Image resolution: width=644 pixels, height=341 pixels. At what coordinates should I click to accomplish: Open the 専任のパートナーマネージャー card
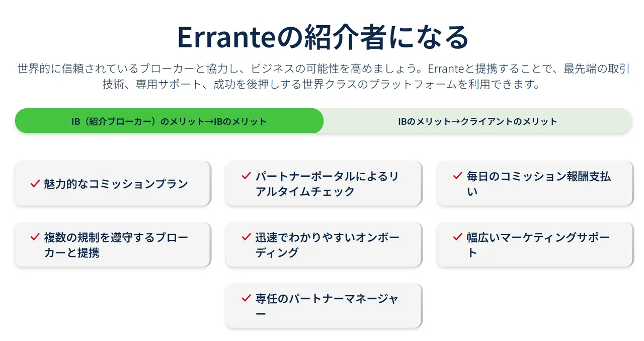(x=324, y=306)
